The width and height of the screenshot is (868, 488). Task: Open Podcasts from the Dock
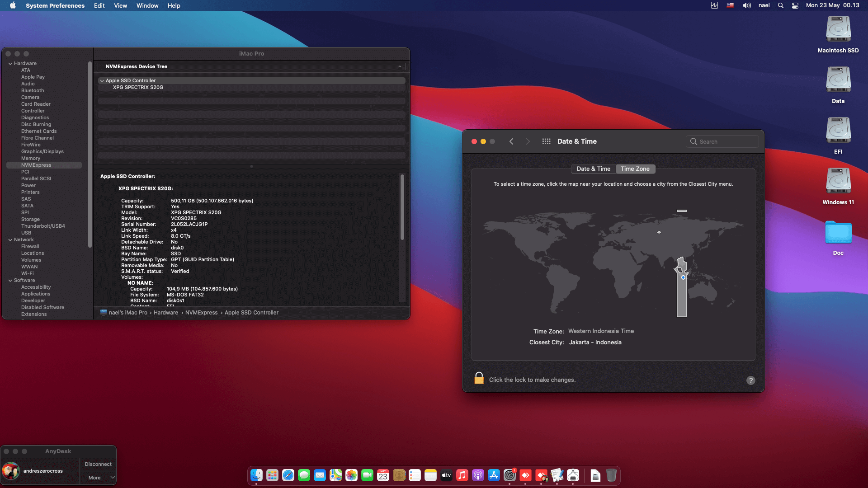(478, 475)
